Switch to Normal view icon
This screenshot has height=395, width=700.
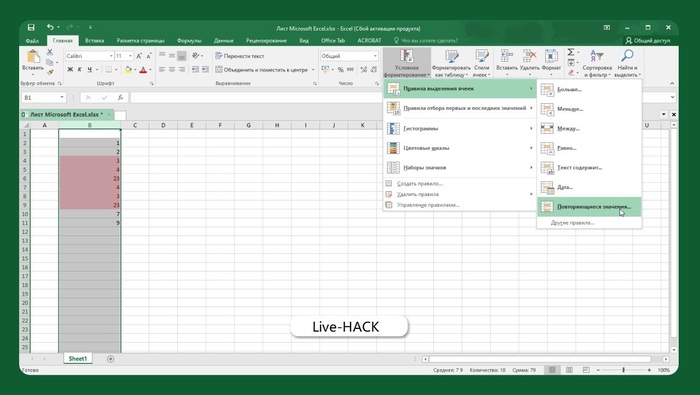pyautogui.click(x=552, y=370)
